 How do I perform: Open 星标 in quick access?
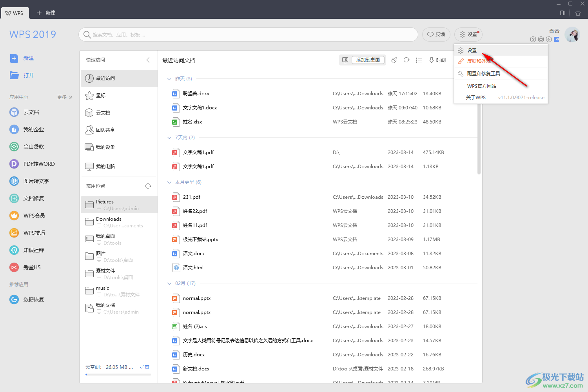tap(119, 96)
